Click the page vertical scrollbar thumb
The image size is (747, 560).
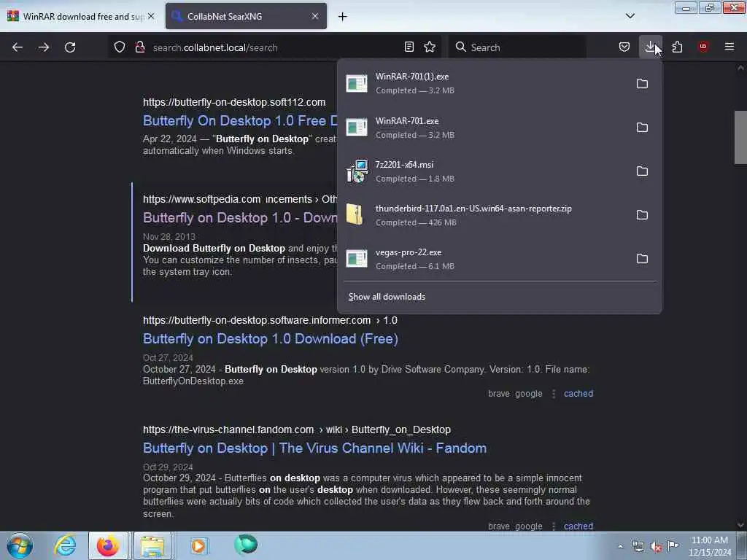click(x=740, y=137)
